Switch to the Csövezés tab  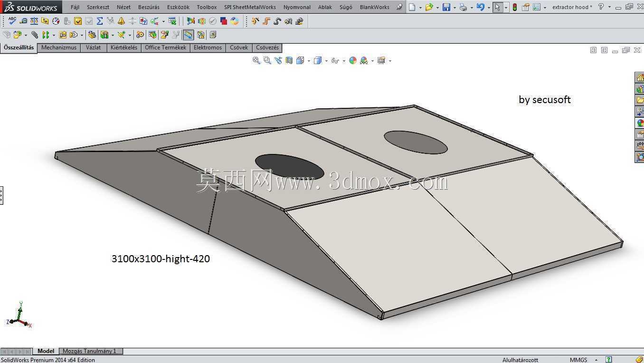pos(267,48)
